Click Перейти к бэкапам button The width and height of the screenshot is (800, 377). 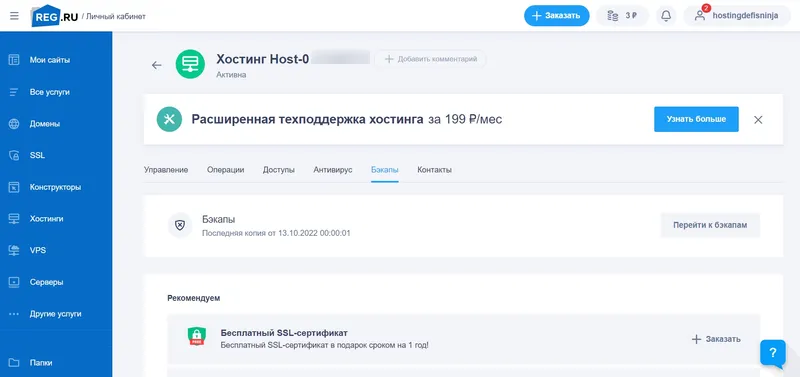pos(710,225)
